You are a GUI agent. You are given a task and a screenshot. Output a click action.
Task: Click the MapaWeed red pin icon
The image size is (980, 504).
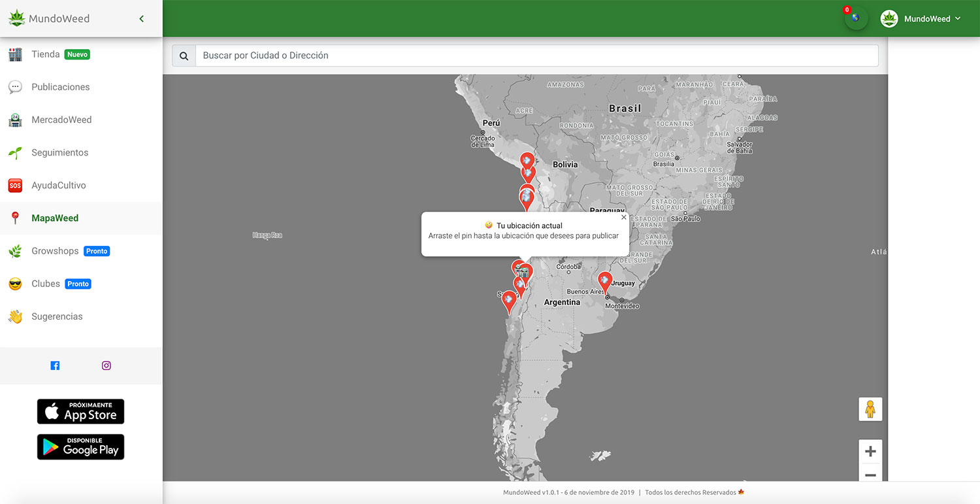(x=15, y=218)
